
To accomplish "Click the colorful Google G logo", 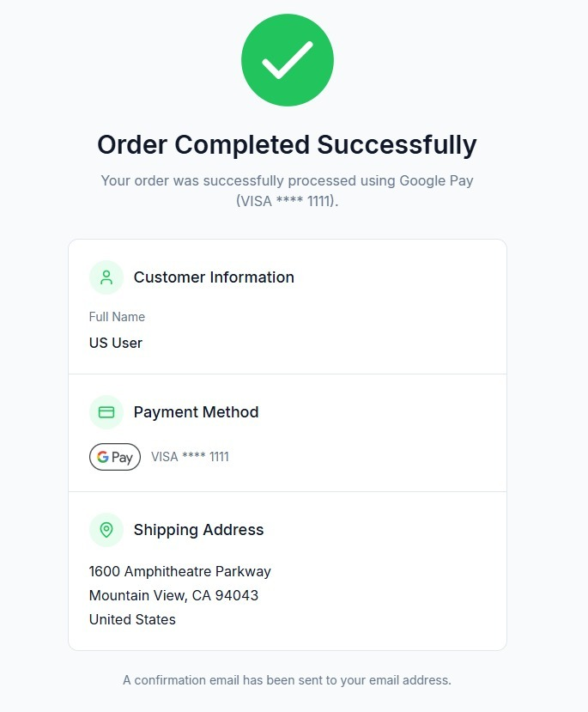I will point(103,457).
